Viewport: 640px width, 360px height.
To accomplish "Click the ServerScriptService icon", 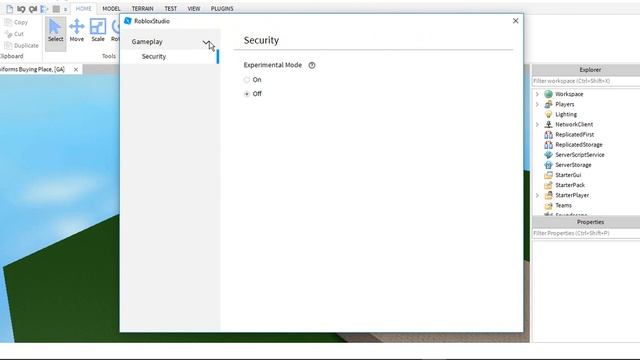I will click(548, 155).
